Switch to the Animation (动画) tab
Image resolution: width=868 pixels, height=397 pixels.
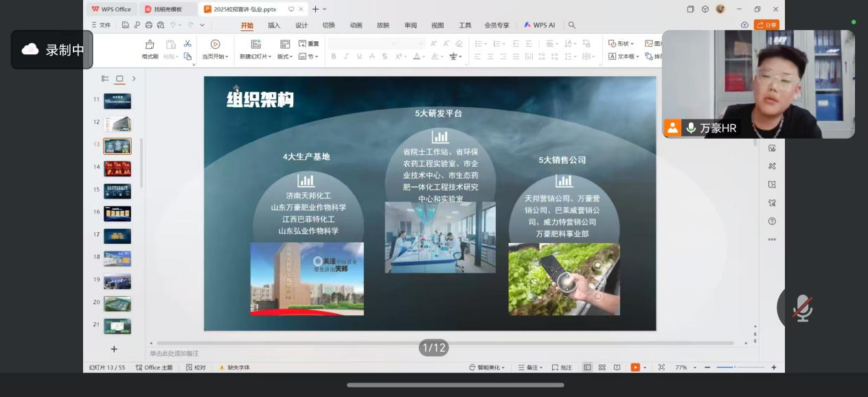356,25
